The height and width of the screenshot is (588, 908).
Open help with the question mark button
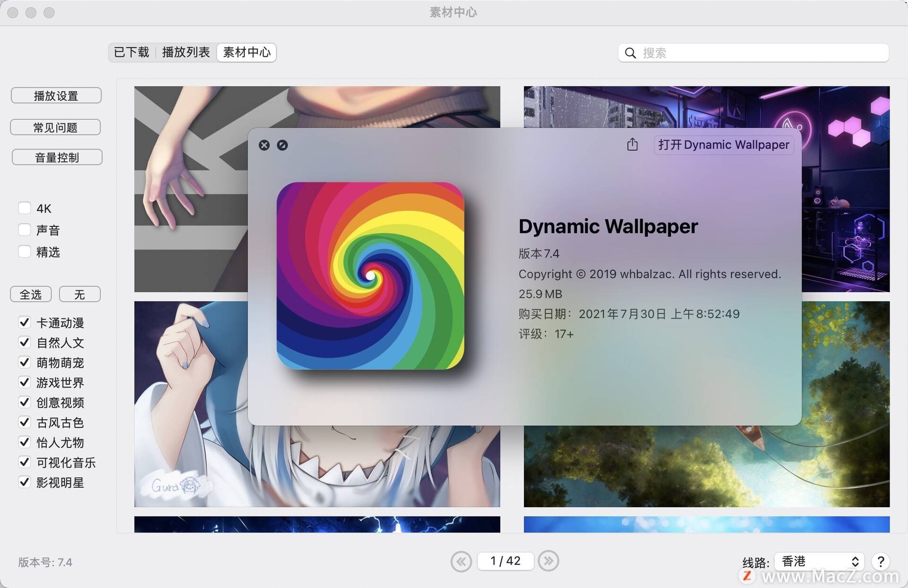point(881,562)
